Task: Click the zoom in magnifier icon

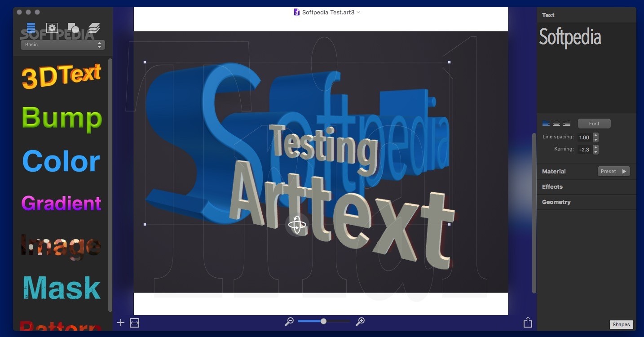Action: [x=360, y=321]
